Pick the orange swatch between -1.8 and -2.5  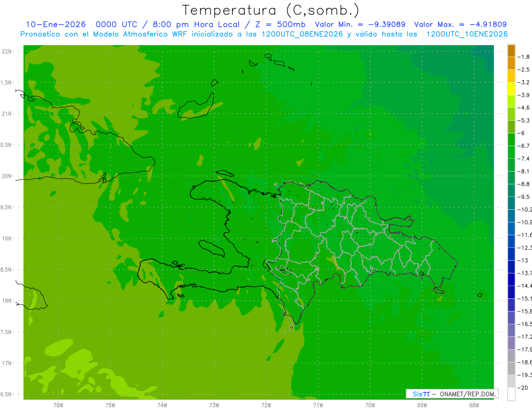pyautogui.click(x=511, y=63)
